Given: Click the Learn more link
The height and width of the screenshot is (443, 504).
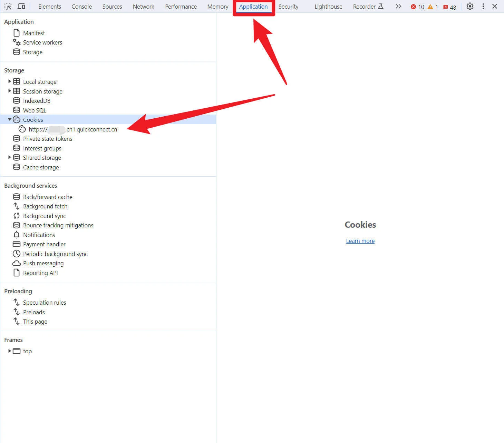Looking at the screenshot, I should point(360,241).
